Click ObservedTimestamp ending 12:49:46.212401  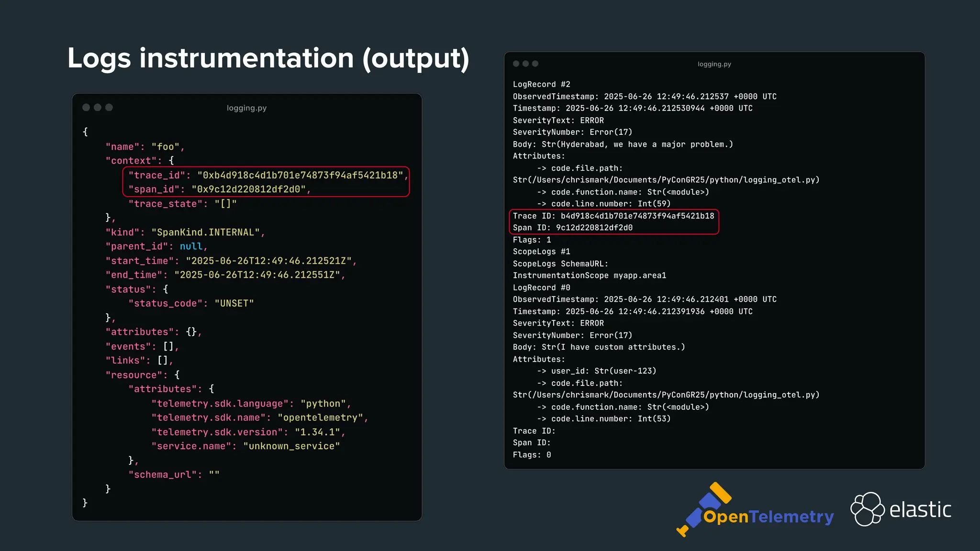645,299
